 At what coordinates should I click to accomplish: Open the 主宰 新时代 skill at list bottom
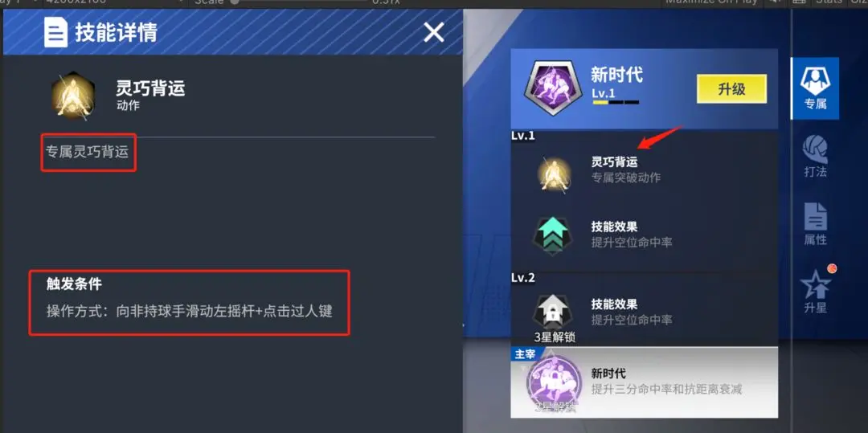click(644, 382)
